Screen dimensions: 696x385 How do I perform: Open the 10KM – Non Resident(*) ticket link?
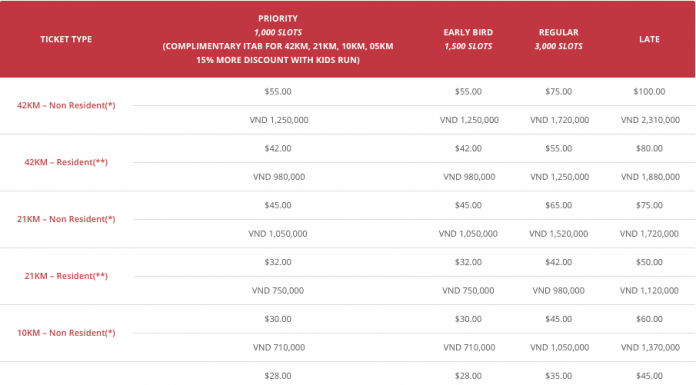[66, 333]
